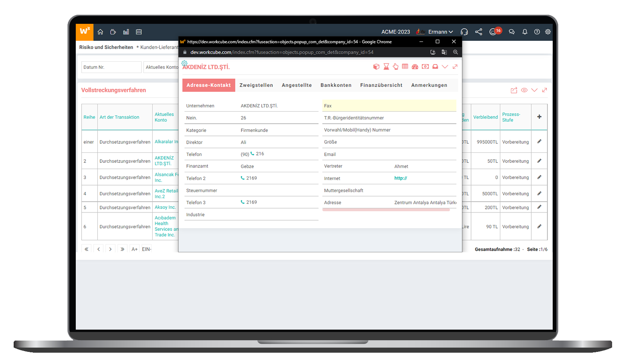
Task: Switch to the Finanzübersicht tab
Action: [x=381, y=85]
